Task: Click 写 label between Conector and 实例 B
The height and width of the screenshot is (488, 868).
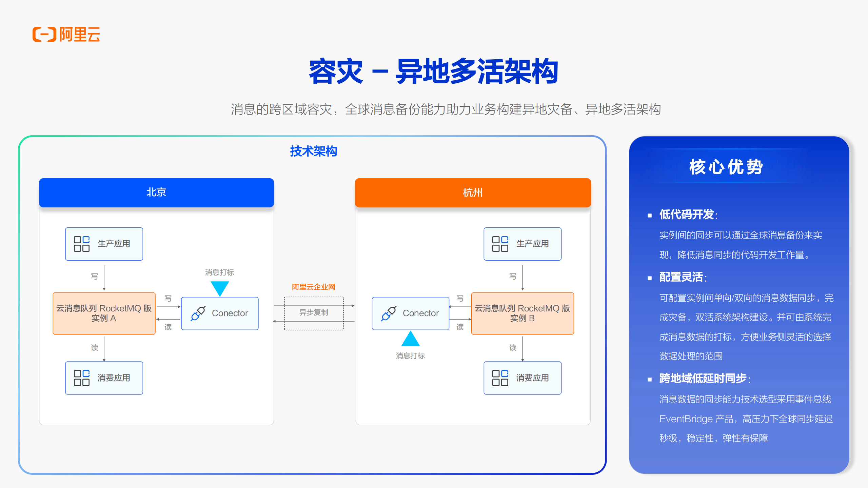Action: pos(460,299)
